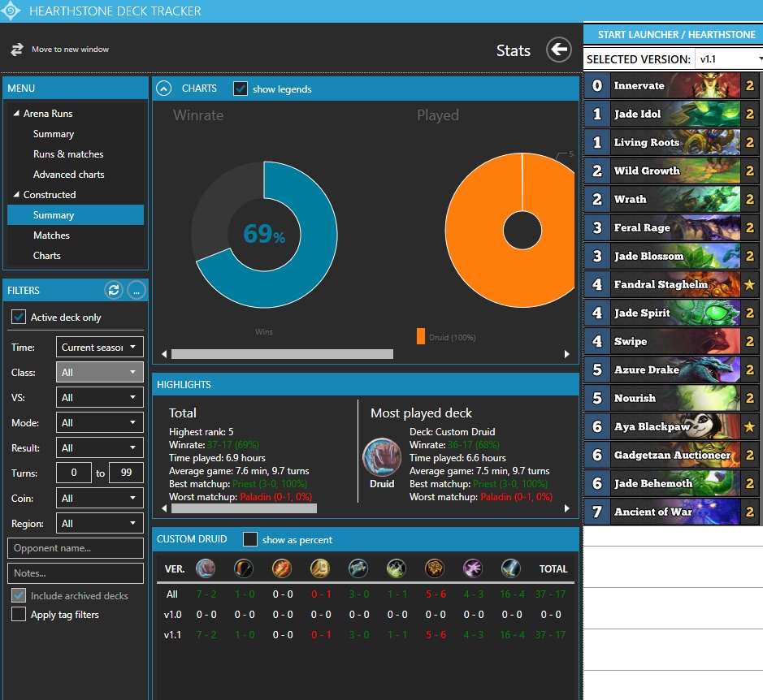
Task: Click the Mage fireball class icon column
Action: click(x=282, y=568)
